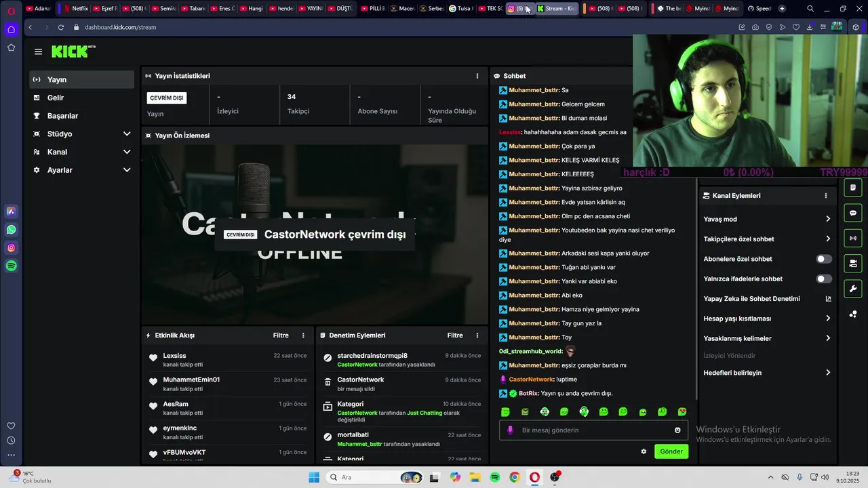Switch to the Speedtest browser tab

tap(759, 9)
